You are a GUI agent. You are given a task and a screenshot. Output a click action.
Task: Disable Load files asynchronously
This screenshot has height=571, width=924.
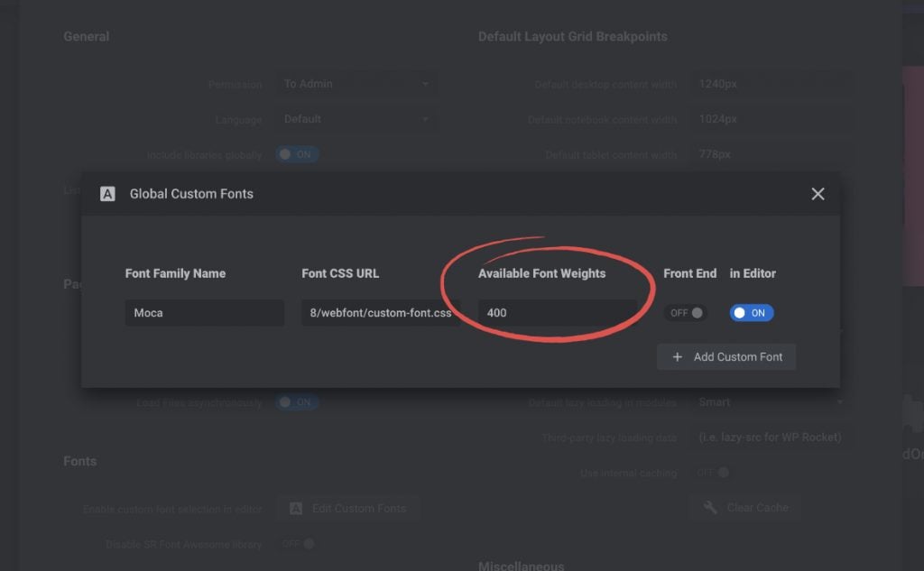(298, 402)
